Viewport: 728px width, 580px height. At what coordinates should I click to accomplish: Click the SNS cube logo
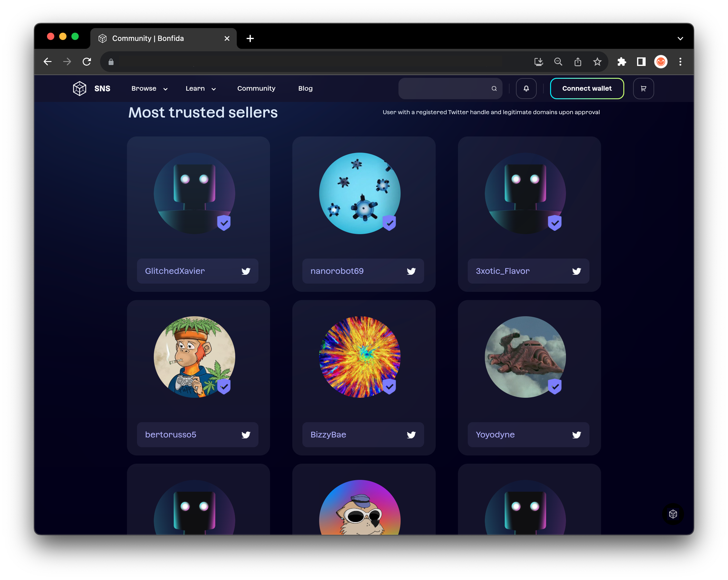(x=80, y=89)
